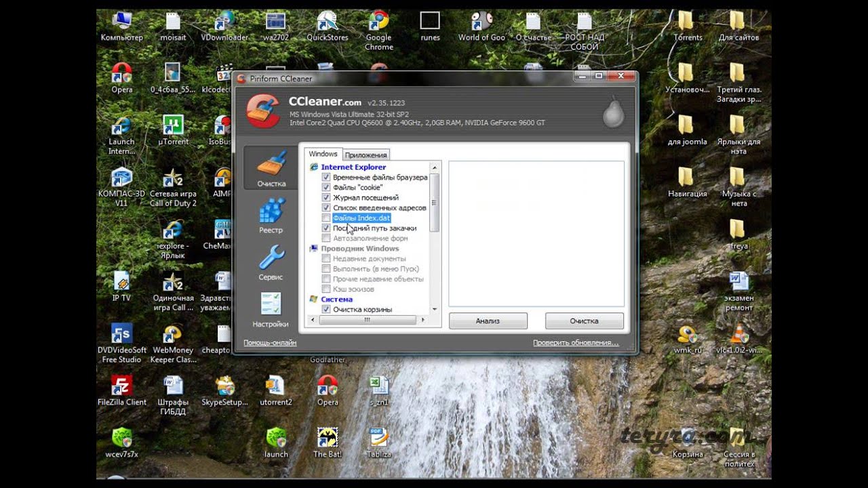
Task: Open the Очистка cleaner section
Action: point(271,168)
